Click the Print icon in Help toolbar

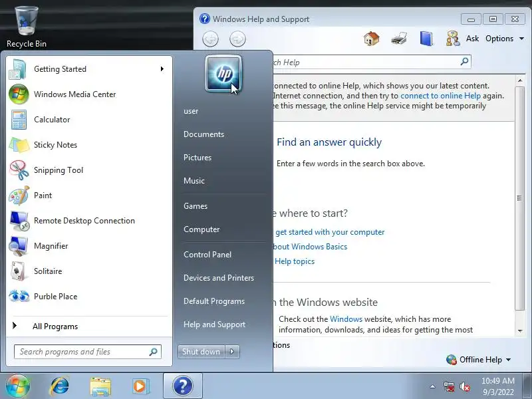(x=398, y=39)
